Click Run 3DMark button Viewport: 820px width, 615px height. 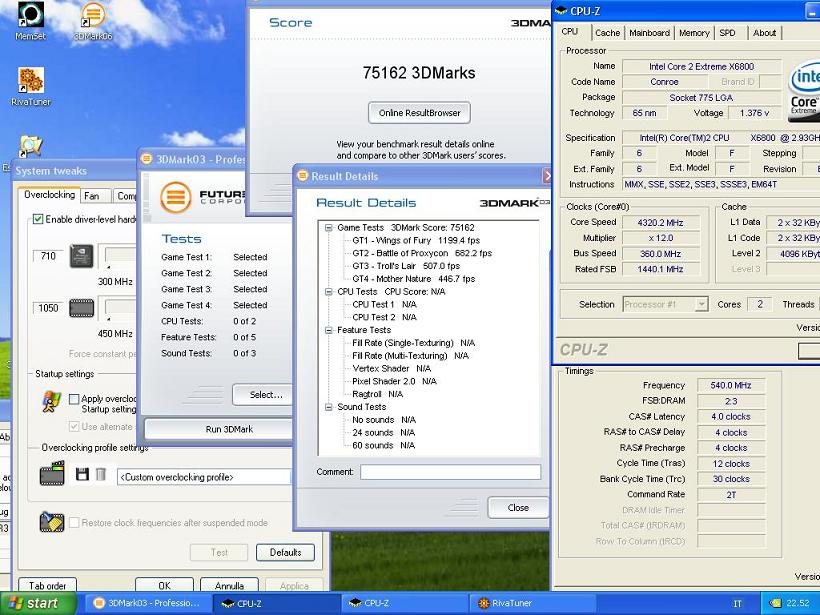tap(220, 429)
